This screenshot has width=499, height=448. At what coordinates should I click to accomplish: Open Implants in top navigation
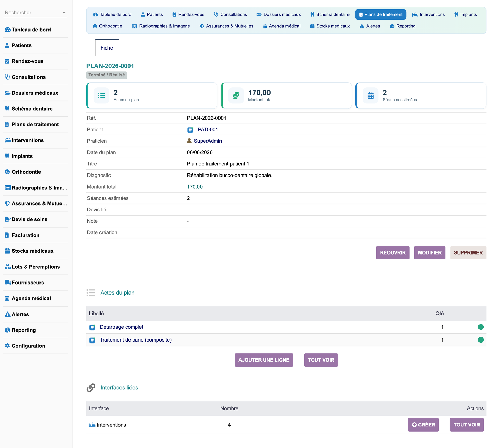click(x=465, y=14)
